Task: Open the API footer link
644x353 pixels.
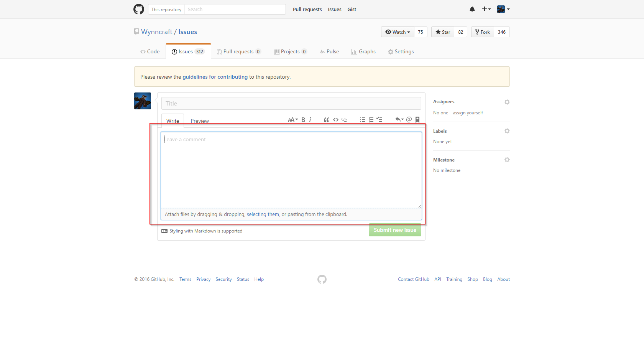Action: tap(438, 279)
